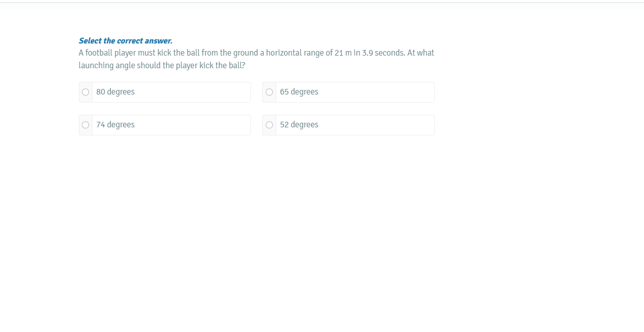Click the line 'launching angle should the player kick'

162,66
